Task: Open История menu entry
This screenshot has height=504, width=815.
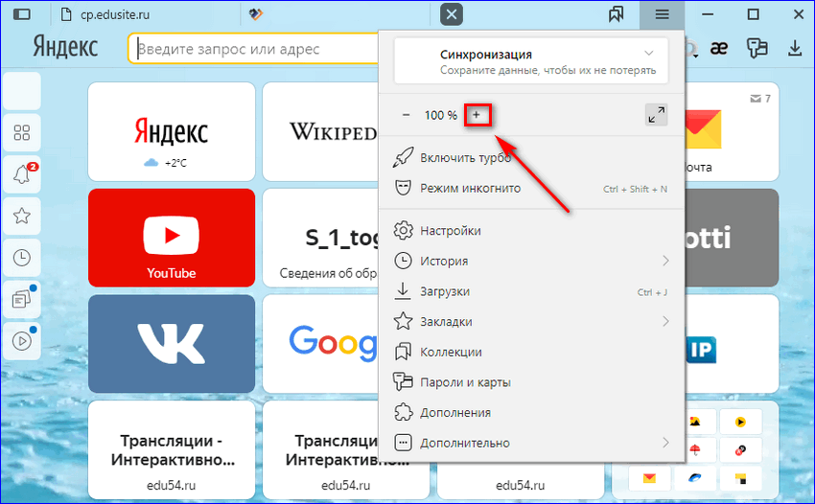Action: click(x=530, y=261)
